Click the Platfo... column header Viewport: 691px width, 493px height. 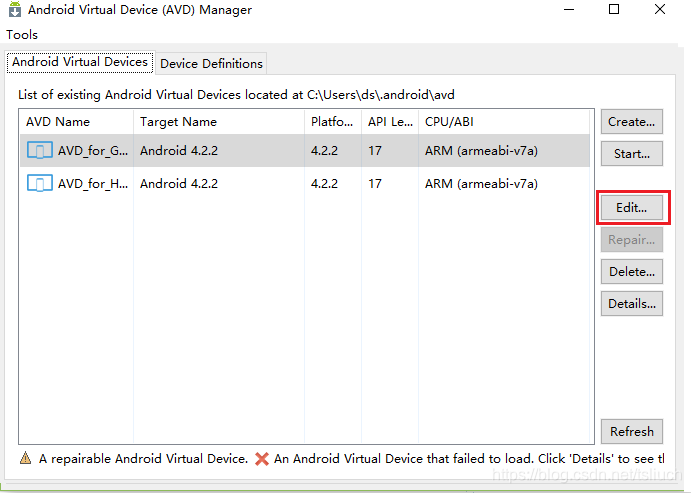coord(333,122)
